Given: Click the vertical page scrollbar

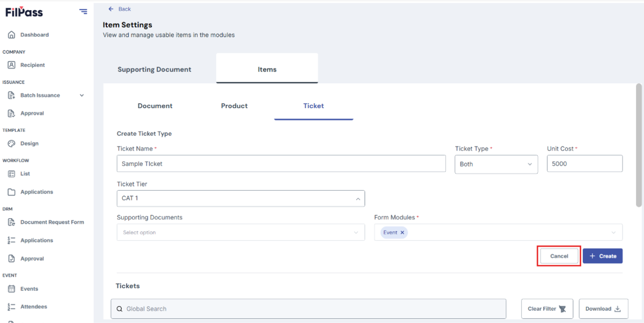Looking at the screenshot, I should pyautogui.click(x=639, y=145).
